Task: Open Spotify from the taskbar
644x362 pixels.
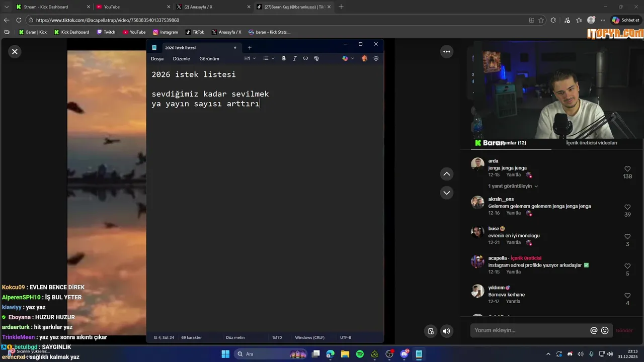Action: (x=360, y=354)
